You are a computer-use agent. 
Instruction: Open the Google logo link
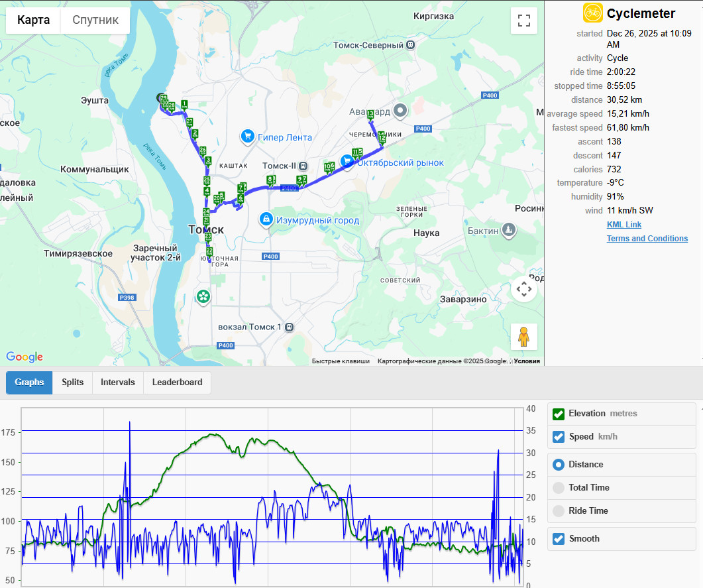[25, 357]
